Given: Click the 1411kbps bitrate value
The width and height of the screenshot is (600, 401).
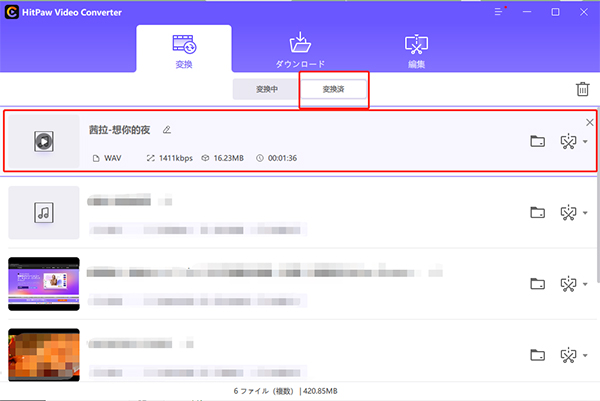Looking at the screenshot, I should click(x=176, y=158).
